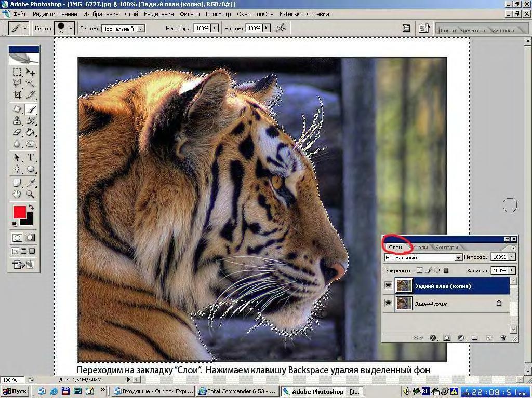The height and width of the screenshot is (398, 532).
Task: Activate the Hand tool
Action: coord(17,194)
